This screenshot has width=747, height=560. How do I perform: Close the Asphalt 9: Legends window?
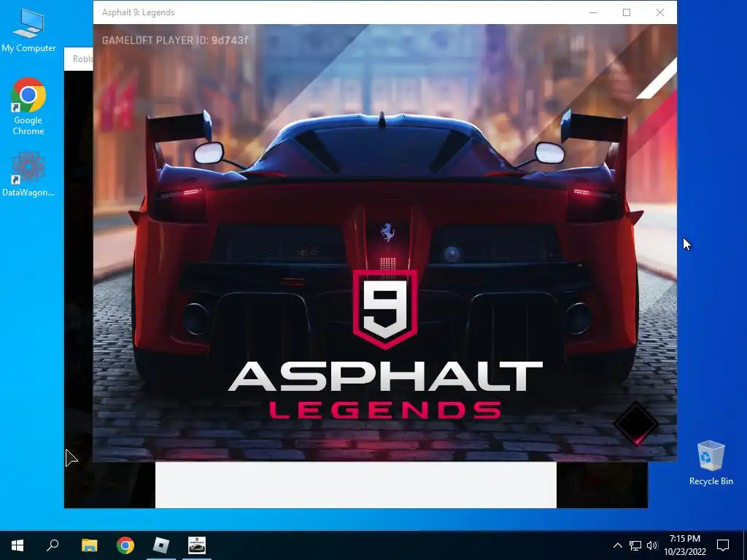(659, 12)
